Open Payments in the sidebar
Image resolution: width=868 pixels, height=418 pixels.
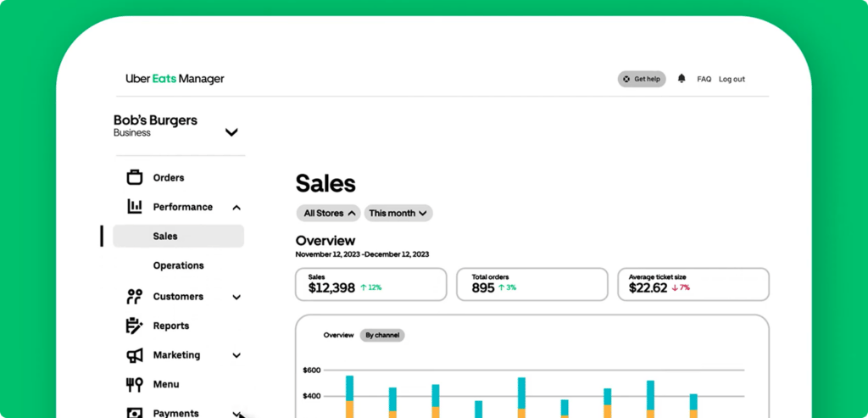pos(176,413)
